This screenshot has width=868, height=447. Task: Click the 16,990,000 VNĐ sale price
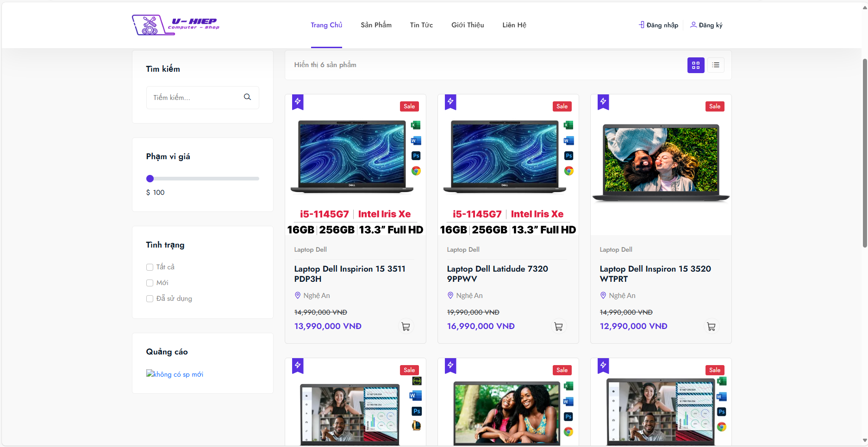pyautogui.click(x=481, y=326)
